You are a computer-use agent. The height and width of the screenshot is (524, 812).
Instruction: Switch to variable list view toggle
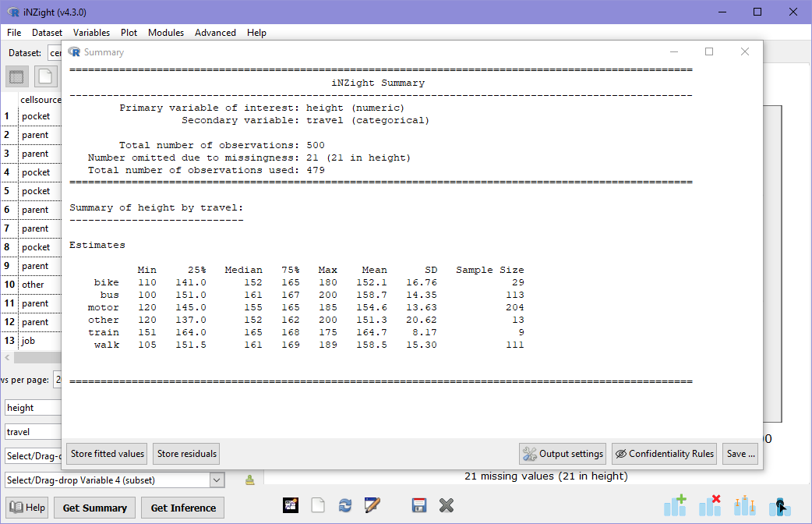click(45, 76)
